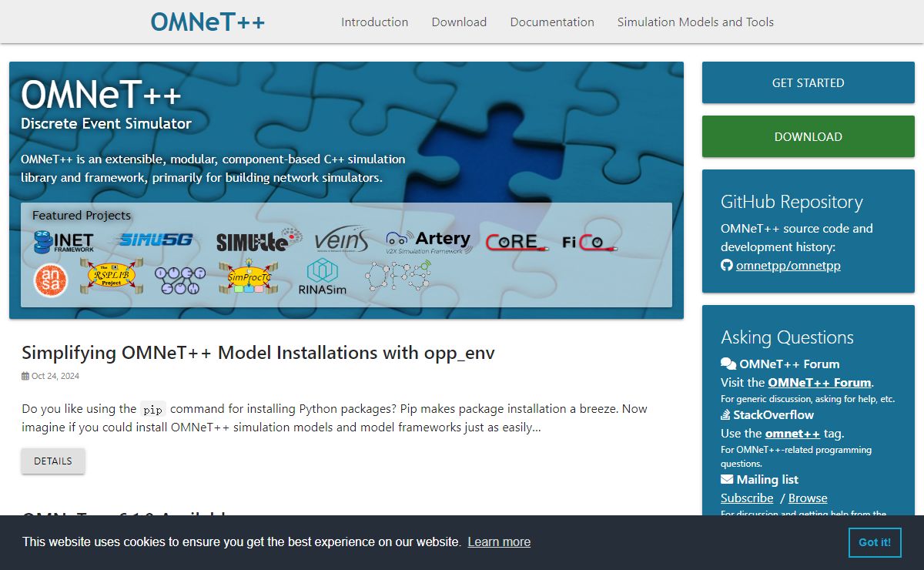Viewport: 924px width, 570px height.
Task: Open DETAILS for the opp_env article
Action: tap(53, 461)
